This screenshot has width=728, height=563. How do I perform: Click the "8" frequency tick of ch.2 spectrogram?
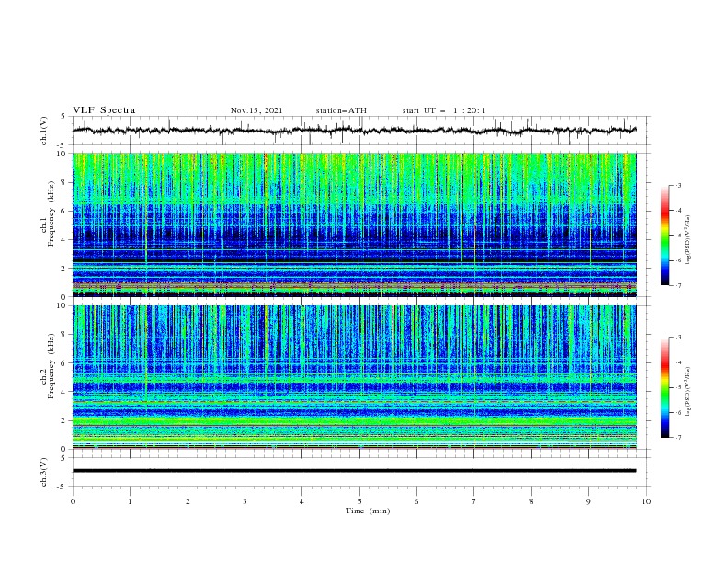coord(65,335)
